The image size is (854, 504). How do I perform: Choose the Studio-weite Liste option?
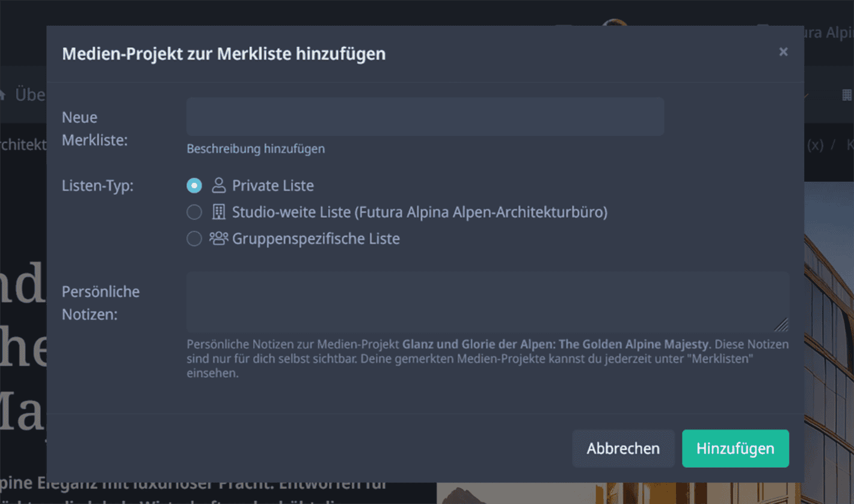coord(194,212)
